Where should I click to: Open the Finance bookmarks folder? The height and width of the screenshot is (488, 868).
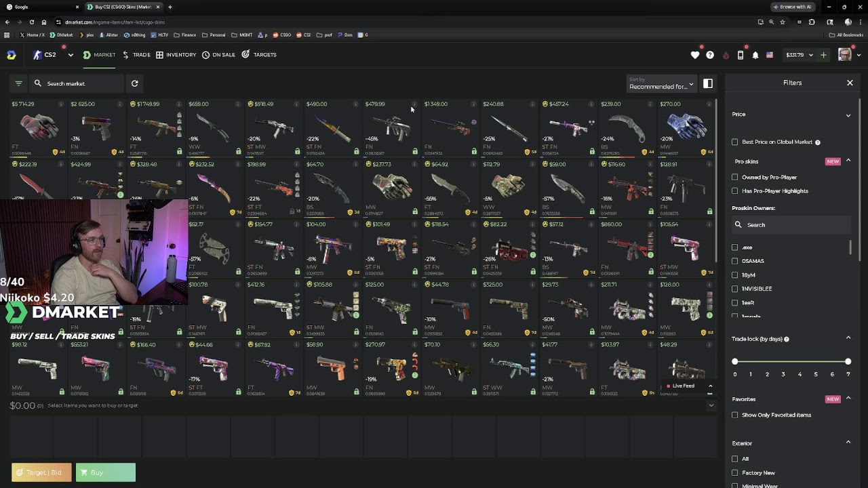(185, 35)
